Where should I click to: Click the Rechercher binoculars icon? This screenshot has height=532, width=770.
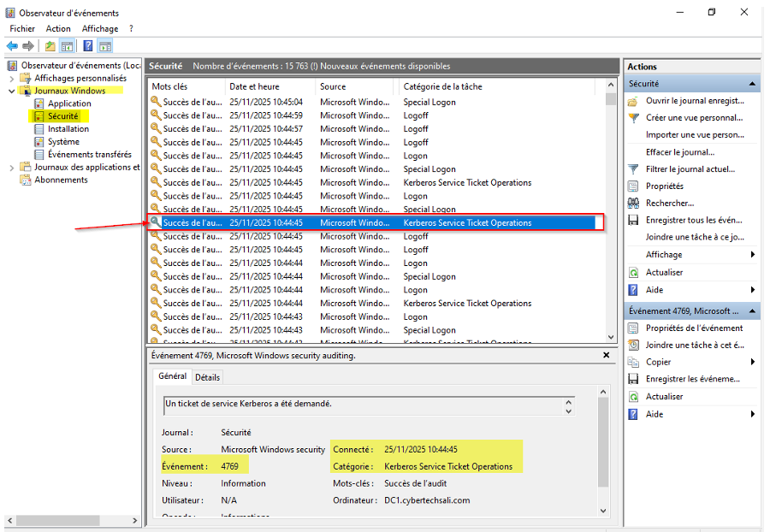click(x=633, y=204)
